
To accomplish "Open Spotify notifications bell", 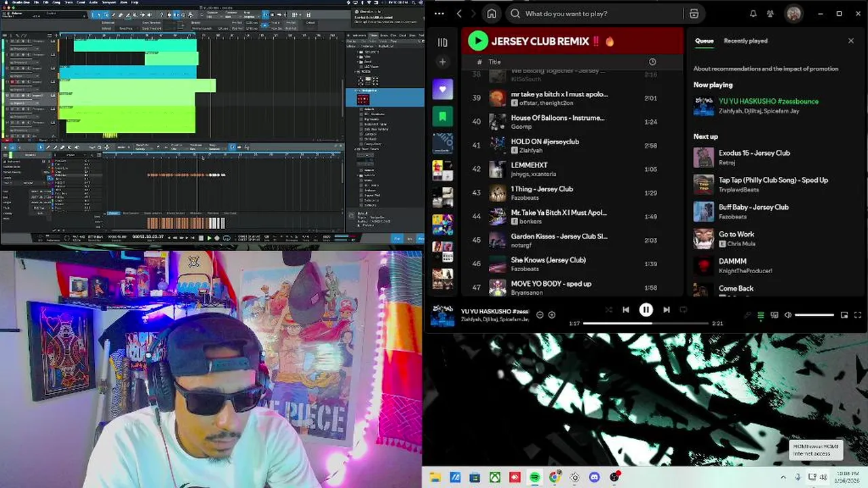I will [753, 14].
